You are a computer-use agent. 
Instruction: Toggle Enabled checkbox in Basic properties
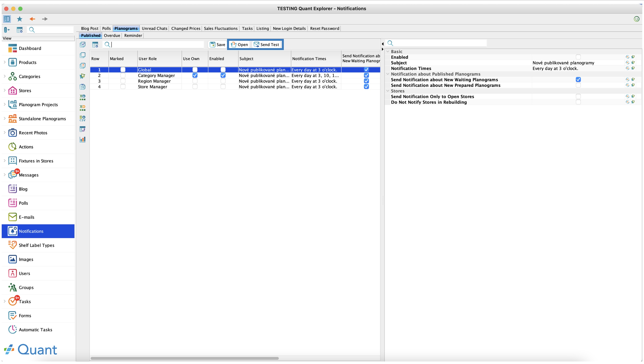578,57
